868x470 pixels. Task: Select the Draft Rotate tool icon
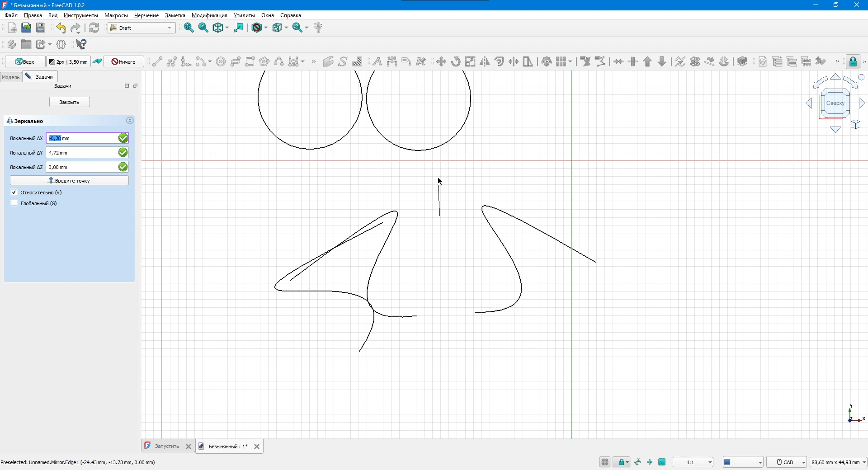point(456,62)
